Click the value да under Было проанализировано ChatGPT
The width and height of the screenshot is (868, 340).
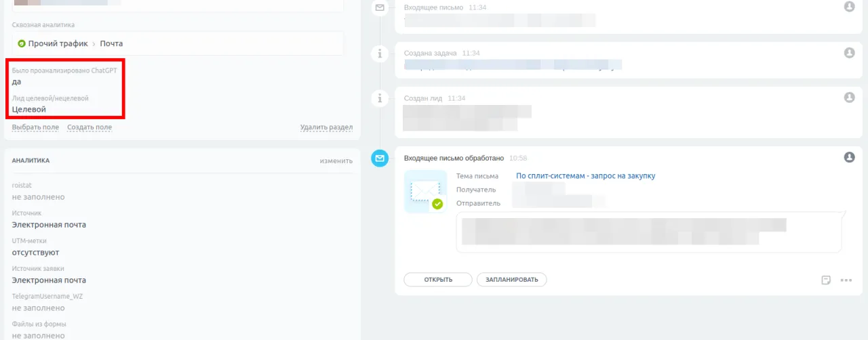[17, 82]
